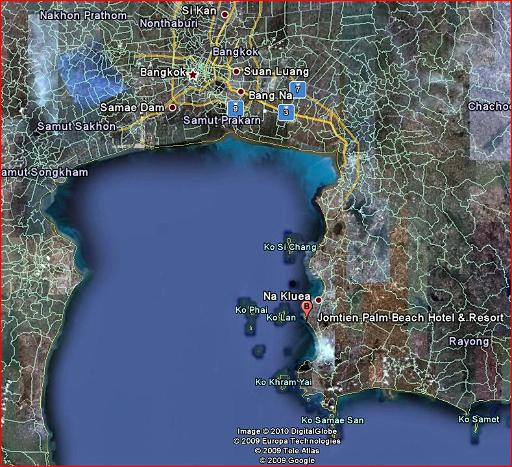Select the route 9 highway shield

[235, 108]
